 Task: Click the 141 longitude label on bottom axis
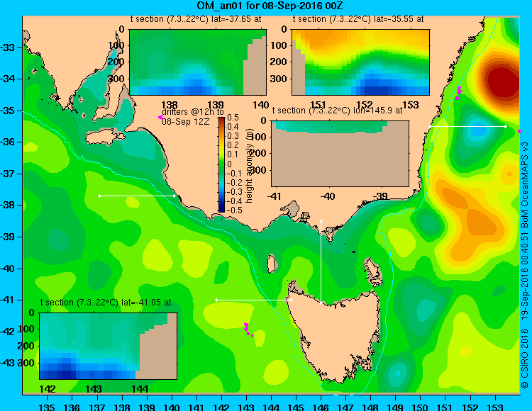tap(196, 407)
